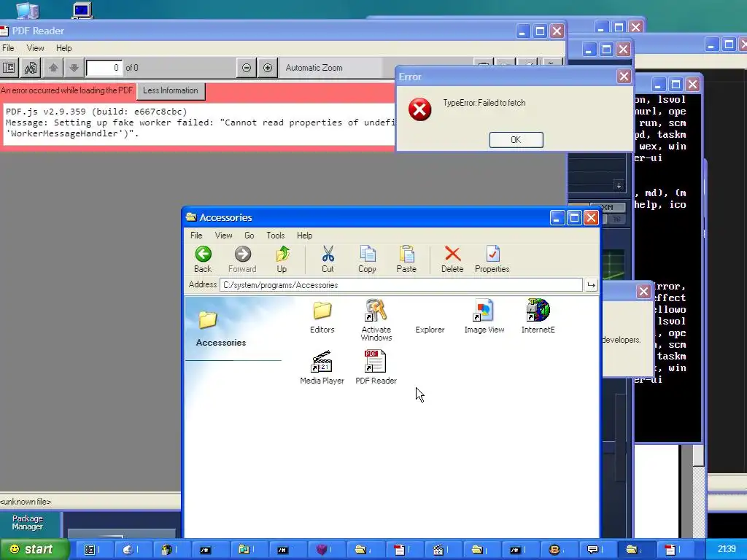The width and height of the screenshot is (747, 560).
Task: Click the Paste clipboard icon
Action: pos(406,260)
